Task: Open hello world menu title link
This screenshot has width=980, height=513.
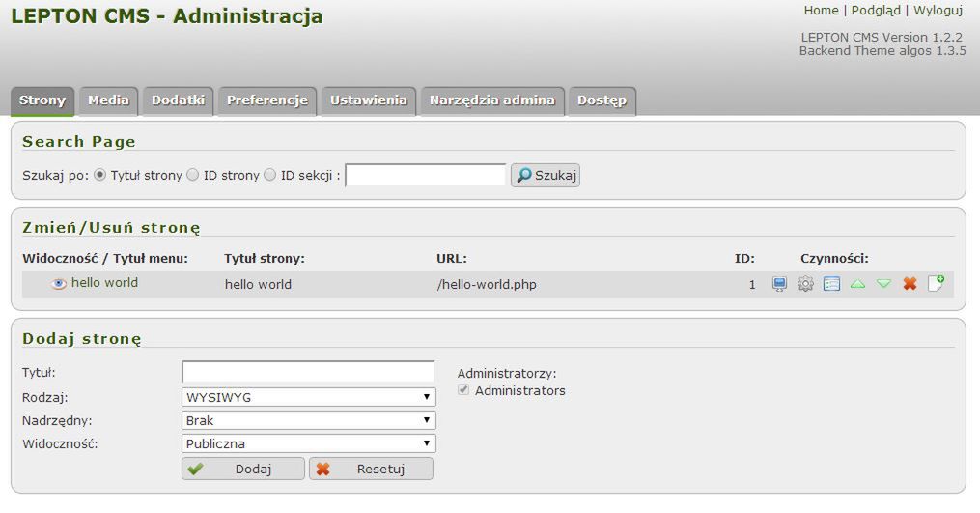Action: tap(104, 283)
